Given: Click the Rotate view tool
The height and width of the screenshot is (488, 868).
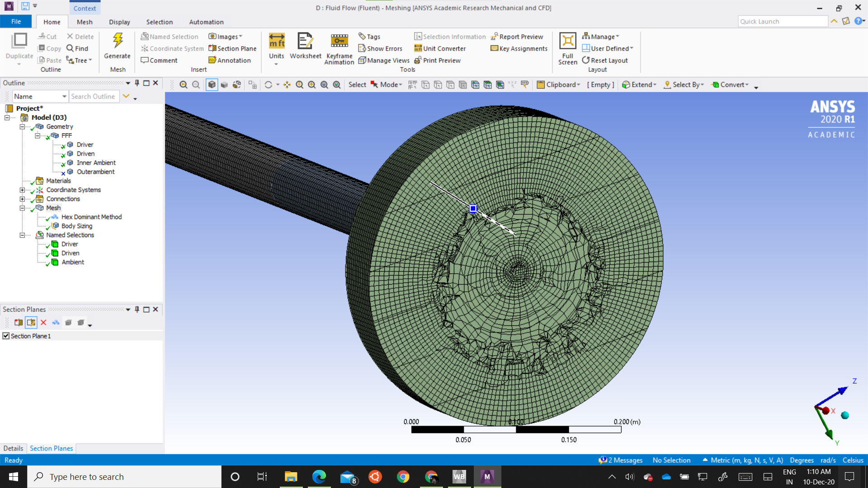Looking at the screenshot, I should (x=268, y=85).
